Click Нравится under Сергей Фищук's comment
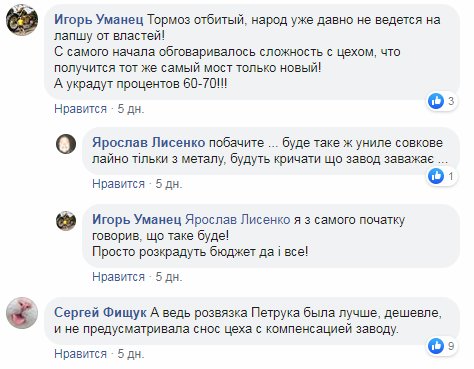This screenshot has width=474, height=369. tap(80, 354)
